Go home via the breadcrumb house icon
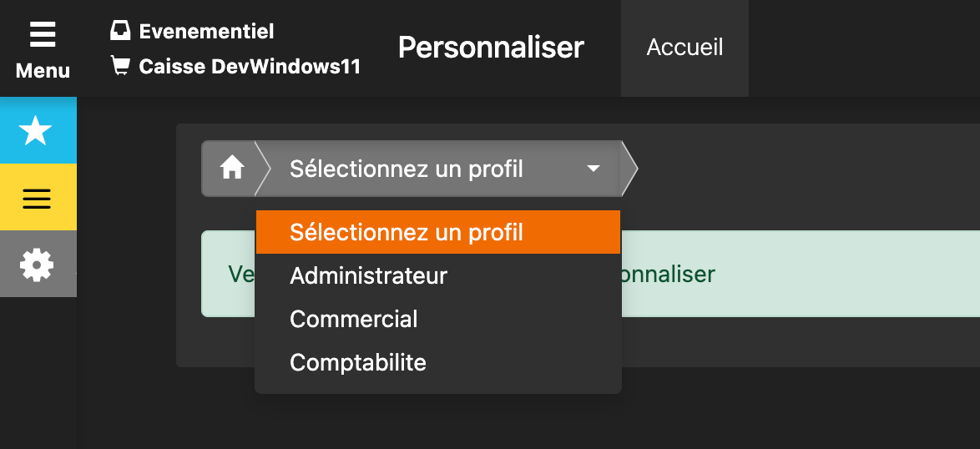The width and height of the screenshot is (980, 449). [x=231, y=169]
